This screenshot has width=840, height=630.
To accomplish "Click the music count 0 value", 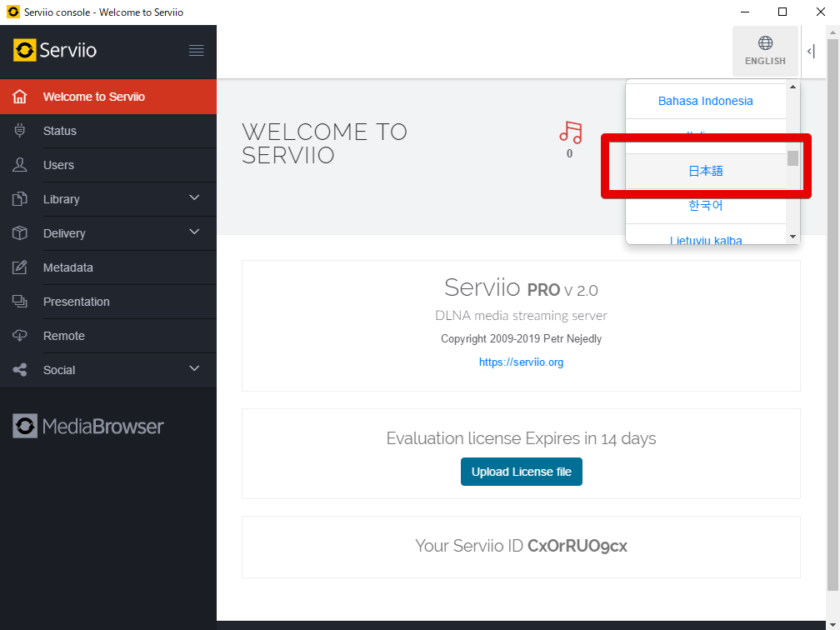I will tap(569, 153).
